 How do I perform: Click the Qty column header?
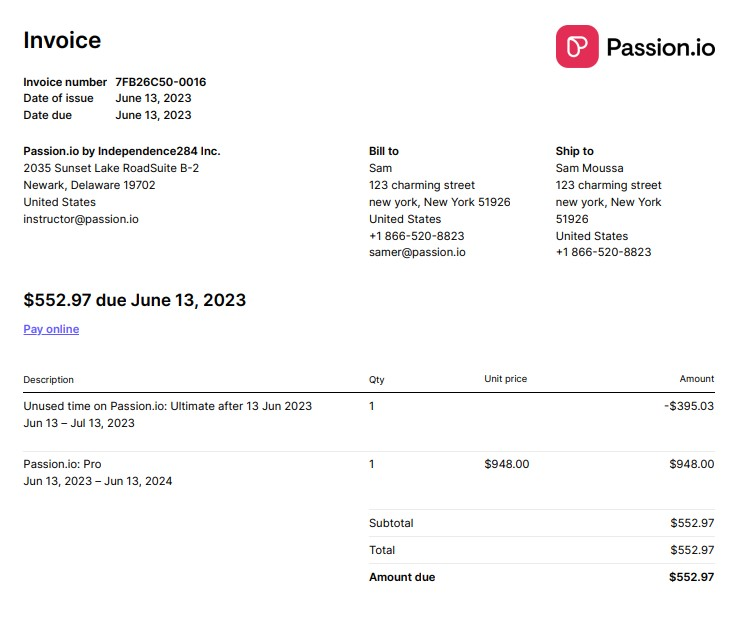376,380
